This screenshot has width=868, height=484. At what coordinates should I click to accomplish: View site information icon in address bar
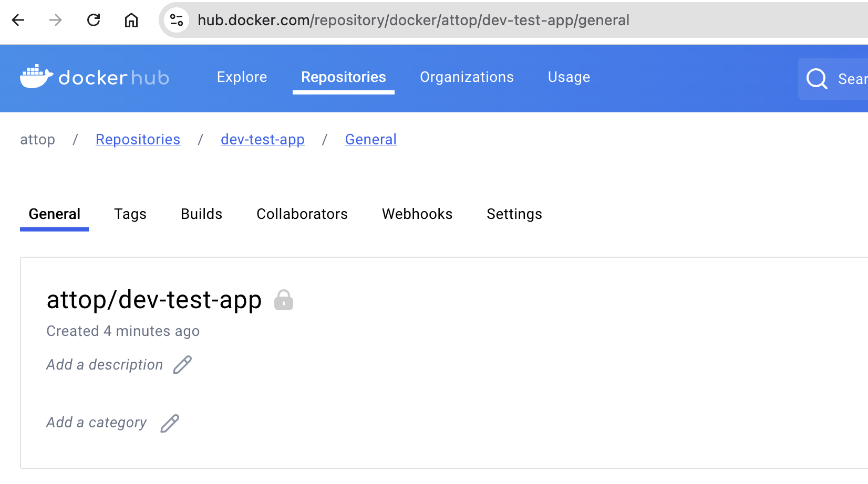177,20
